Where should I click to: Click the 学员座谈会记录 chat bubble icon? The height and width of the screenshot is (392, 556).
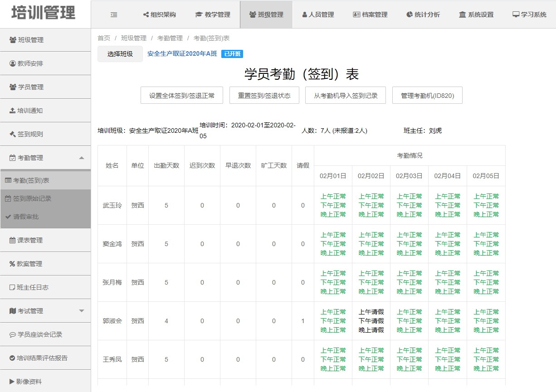pyautogui.click(x=13, y=334)
